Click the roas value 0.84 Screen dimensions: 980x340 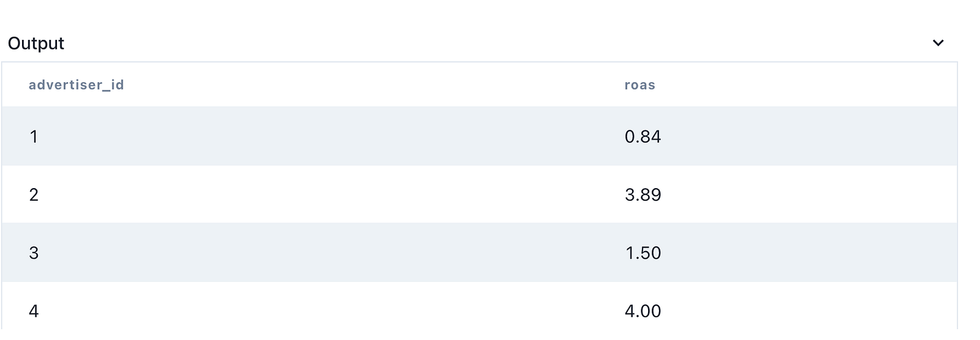(643, 137)
